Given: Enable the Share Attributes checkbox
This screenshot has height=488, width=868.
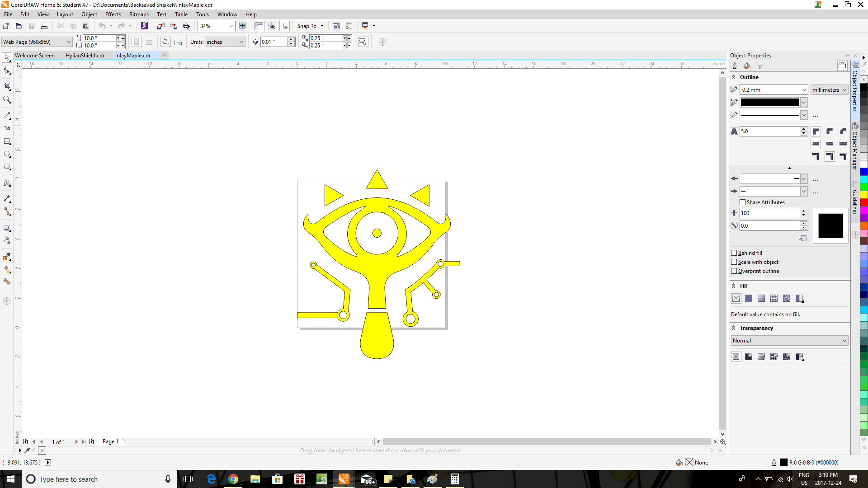Looking at the screenshot, I should (743, 202).
